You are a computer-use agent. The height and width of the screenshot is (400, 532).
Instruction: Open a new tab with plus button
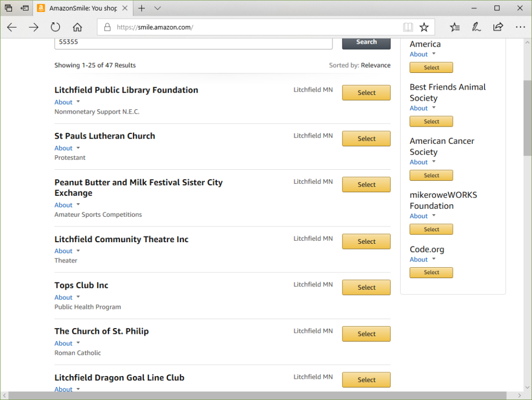[x=142, y=8]
